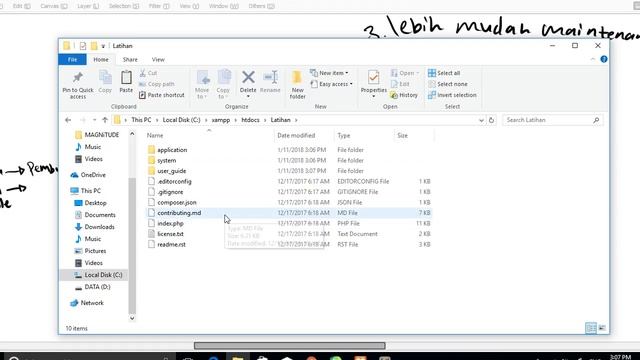
Task: Open Documents in navigation pane
Action: point(100,215)
